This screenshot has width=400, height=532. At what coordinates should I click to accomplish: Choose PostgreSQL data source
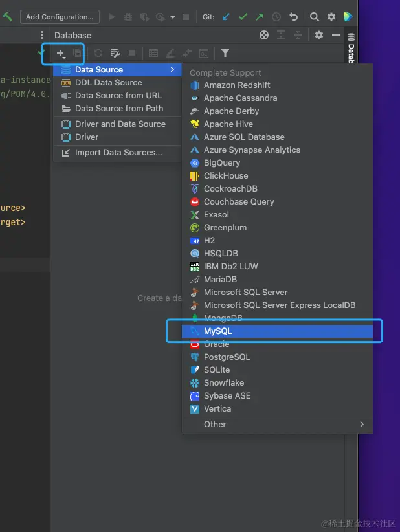(227, 357)
